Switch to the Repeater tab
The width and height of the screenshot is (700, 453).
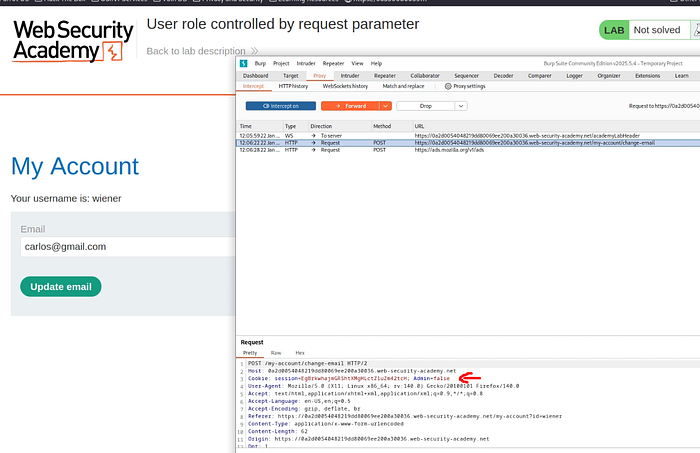click(385, 76)
